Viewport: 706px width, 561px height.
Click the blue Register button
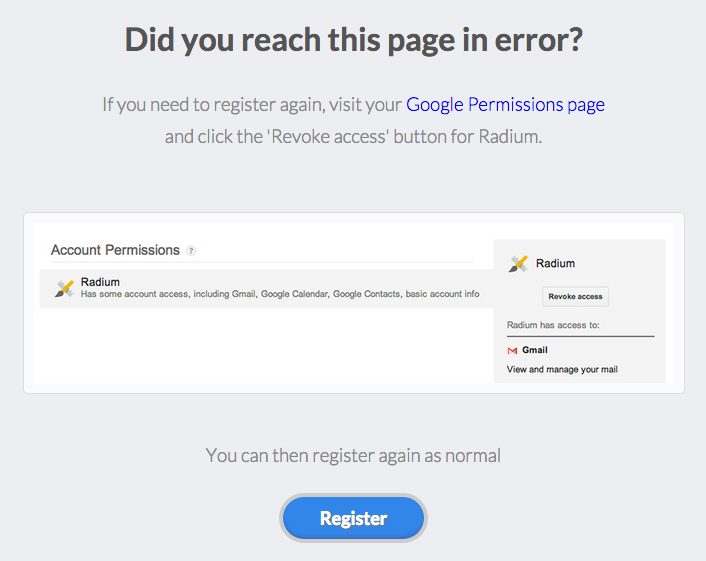(x=353, y=518)
